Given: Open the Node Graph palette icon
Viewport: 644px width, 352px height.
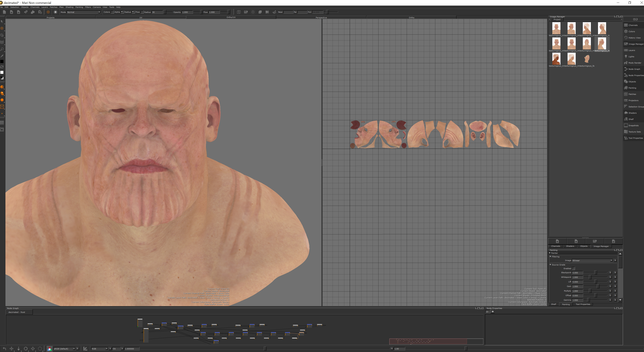Looking at the screenshot, I should pos(626,69).
